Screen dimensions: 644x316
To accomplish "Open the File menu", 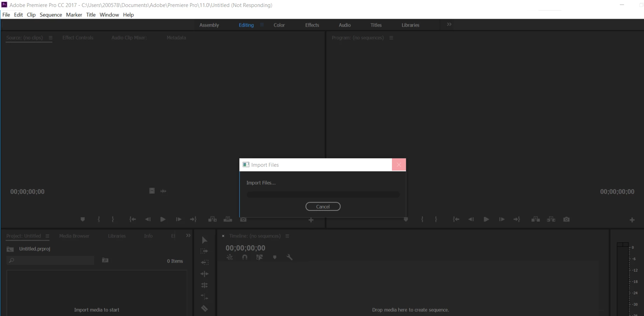I will click(6, 15).
